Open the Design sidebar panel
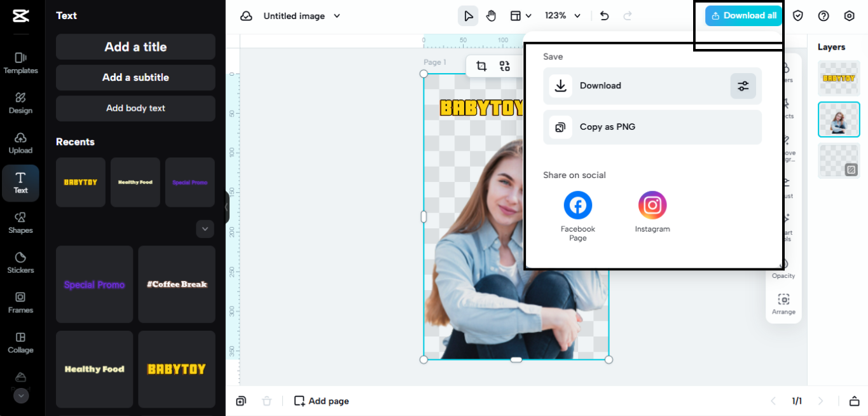Screen dimensions: 868x416 point(21,103)
